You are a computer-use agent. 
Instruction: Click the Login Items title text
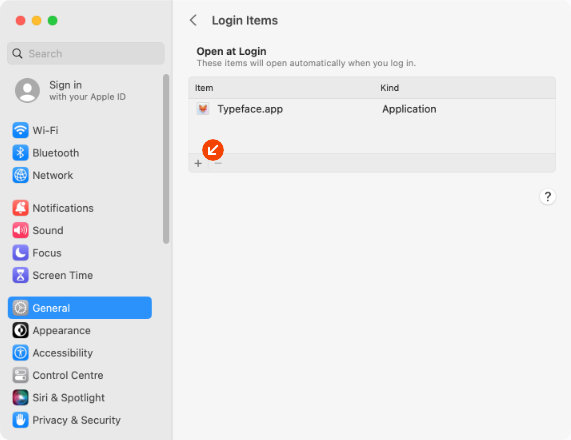coord(245,20)
